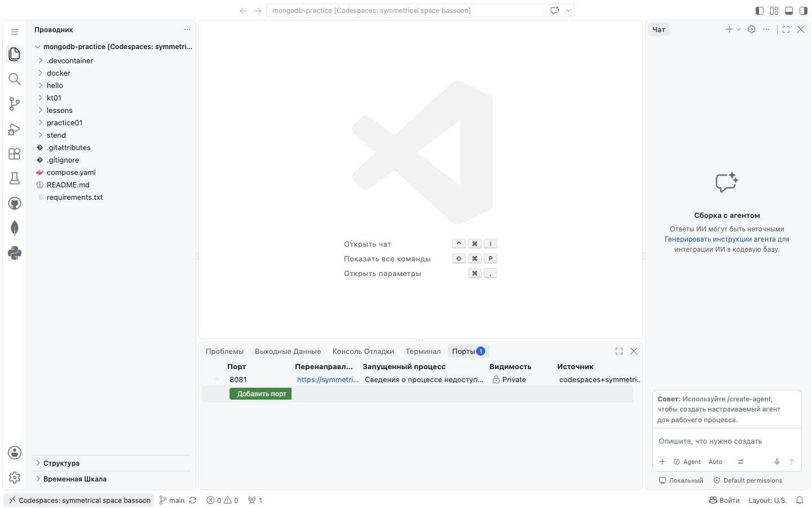The image size is (812, 508).
Task: Expand the Структура section
Action: point(112,463)
